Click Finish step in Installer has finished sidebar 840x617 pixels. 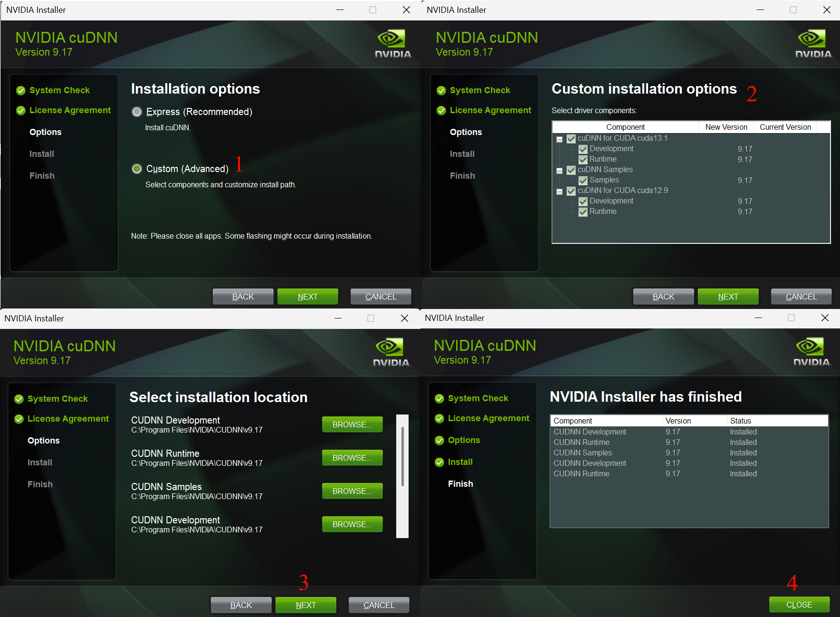point(460,484)
